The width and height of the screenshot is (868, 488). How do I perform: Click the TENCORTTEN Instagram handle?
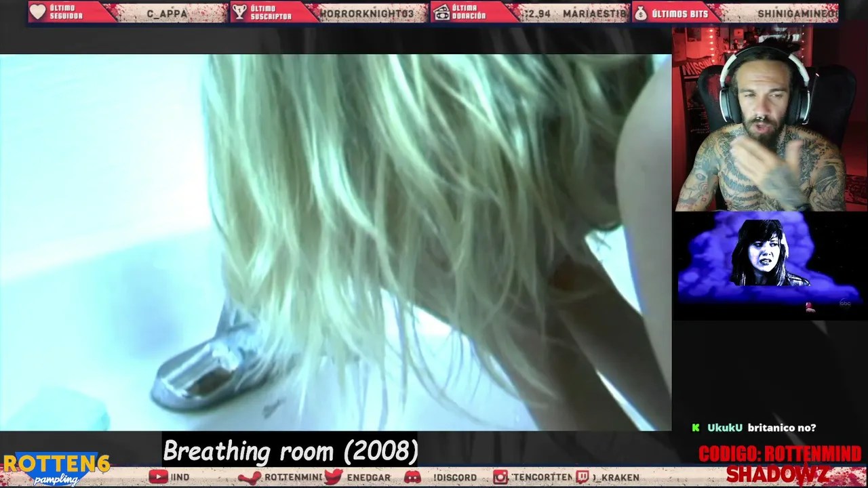click(542, 477)
